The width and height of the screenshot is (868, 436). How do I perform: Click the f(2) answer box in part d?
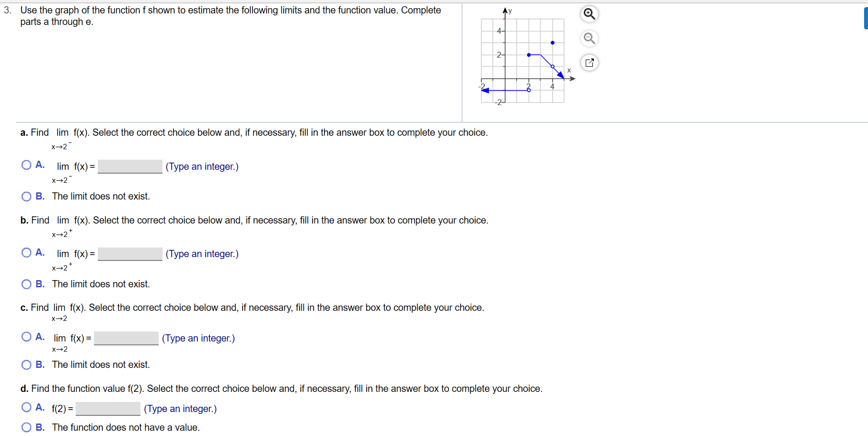click(107, 409)
